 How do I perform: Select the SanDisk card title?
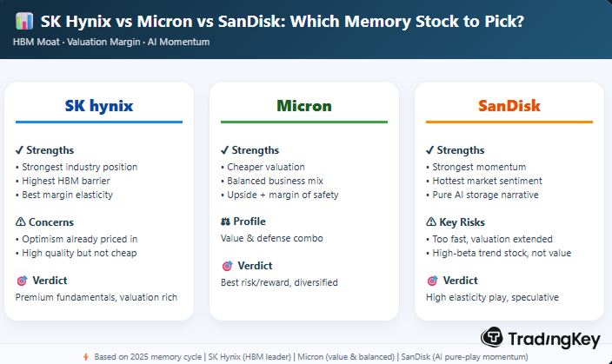pos(509,106)
